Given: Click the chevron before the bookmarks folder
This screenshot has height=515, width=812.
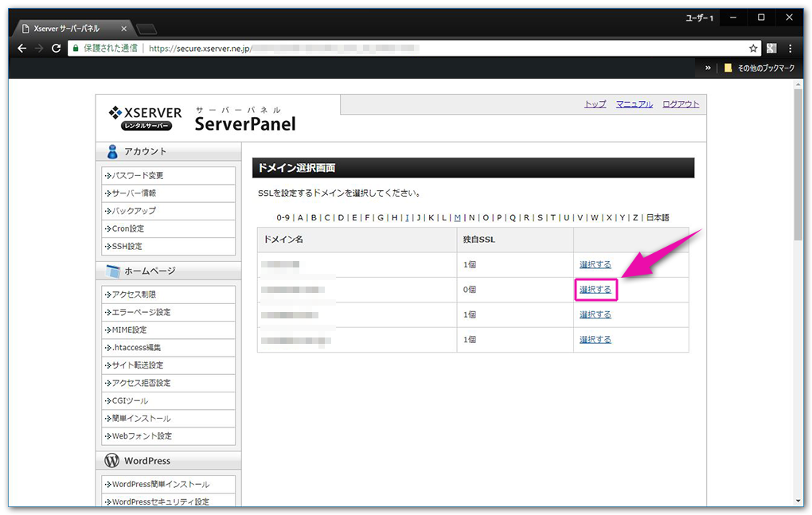Looking at the screenshot, I should pos(708,68).
